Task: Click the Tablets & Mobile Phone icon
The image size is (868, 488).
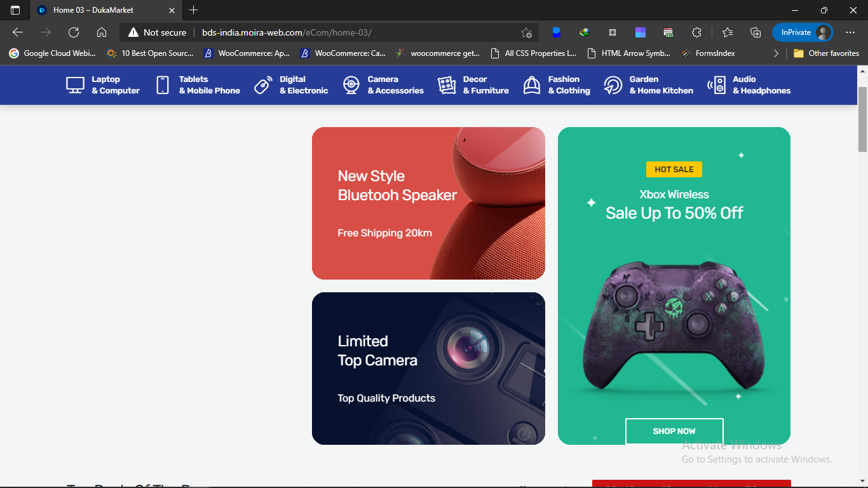Action: [163, 85]
